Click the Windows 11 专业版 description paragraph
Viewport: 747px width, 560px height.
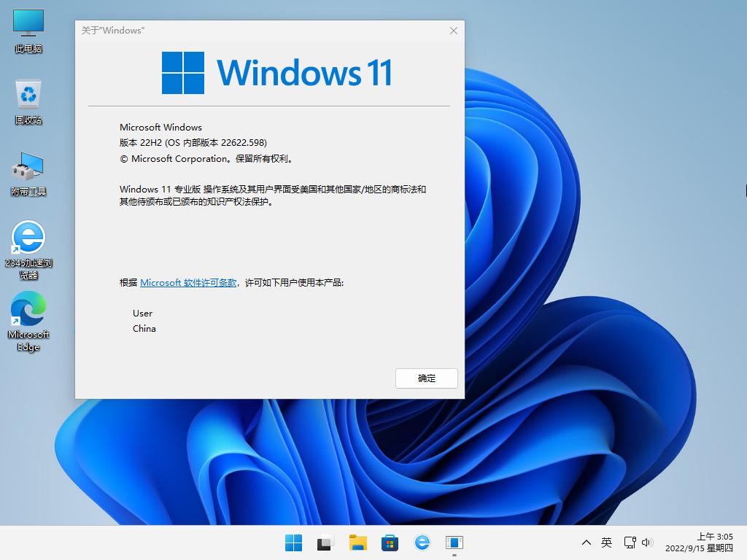point(273,195)
